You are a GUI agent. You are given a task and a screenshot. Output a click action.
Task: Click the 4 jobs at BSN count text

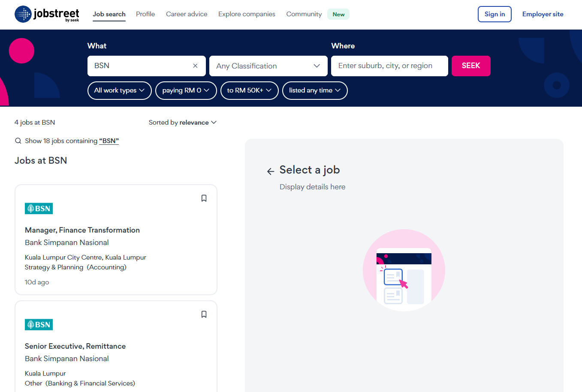[35, 123]
